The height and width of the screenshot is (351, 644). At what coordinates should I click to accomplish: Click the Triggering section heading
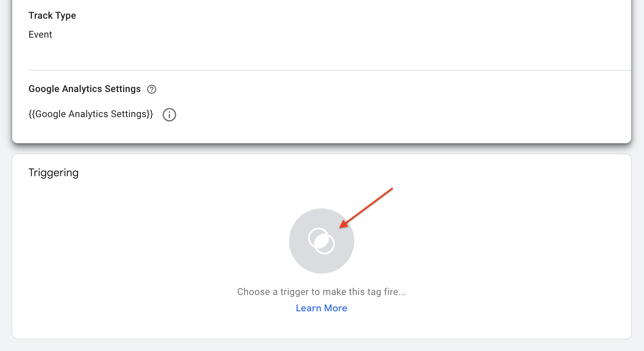[54, 172]
